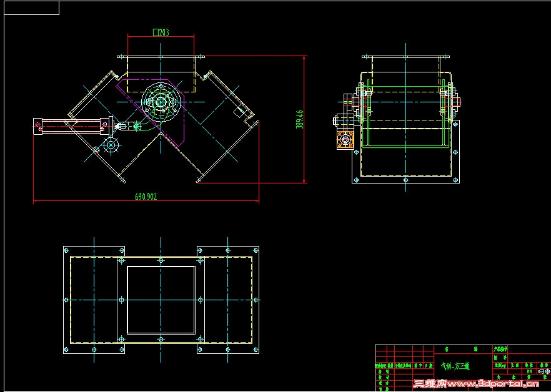Viewport: 551px width, 392px height.
Task: Click the first-angle projection symbol in title block
Action: 544,371
